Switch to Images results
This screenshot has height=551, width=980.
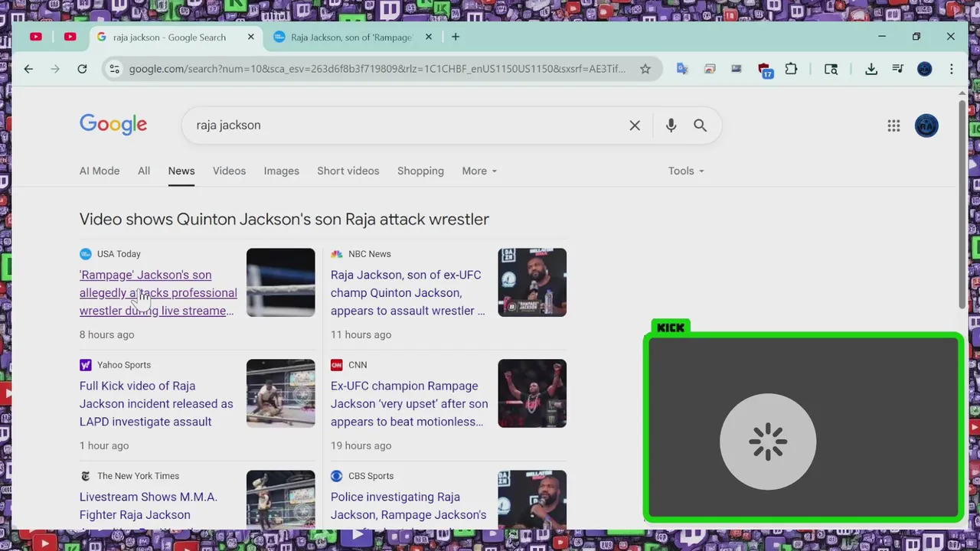282,171
